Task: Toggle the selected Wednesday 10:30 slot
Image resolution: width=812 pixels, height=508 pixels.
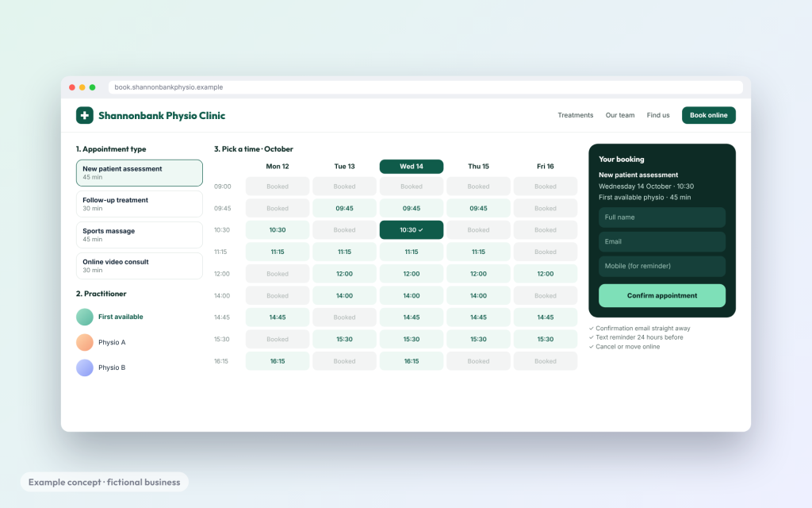Action: [412, 230]
